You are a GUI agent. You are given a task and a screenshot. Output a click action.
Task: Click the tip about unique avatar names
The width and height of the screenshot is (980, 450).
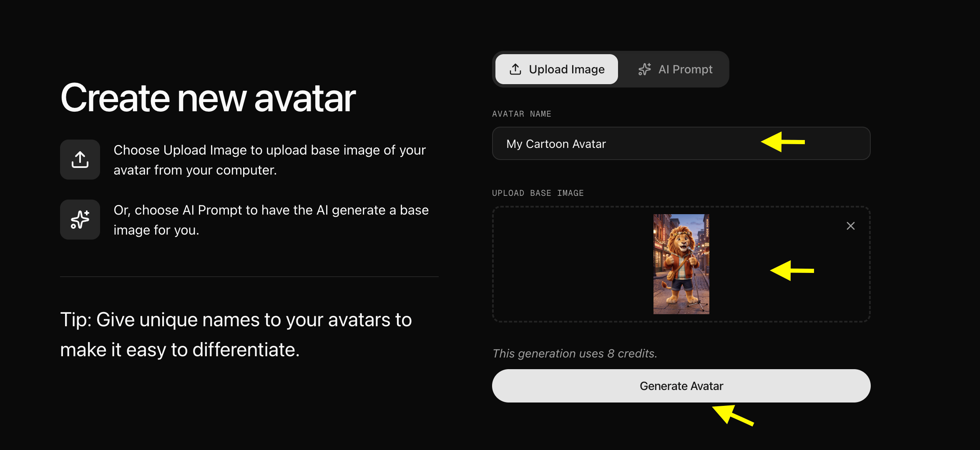tap(236, 335)
